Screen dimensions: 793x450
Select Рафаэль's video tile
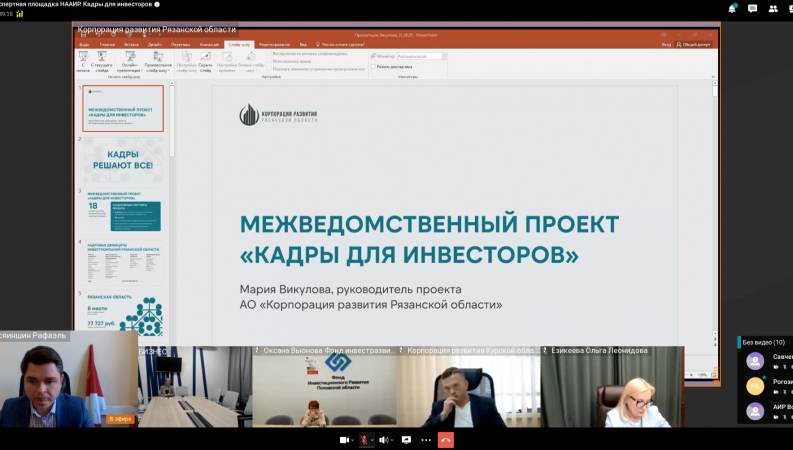(69, 379)
